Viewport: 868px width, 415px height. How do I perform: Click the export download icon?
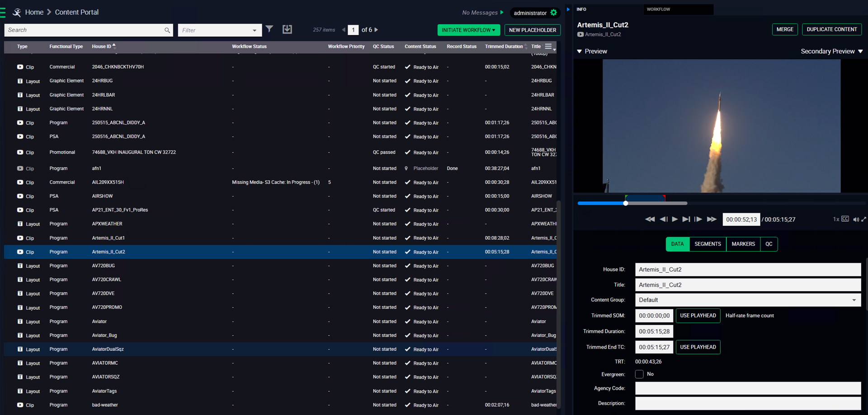tap(287, 29)
